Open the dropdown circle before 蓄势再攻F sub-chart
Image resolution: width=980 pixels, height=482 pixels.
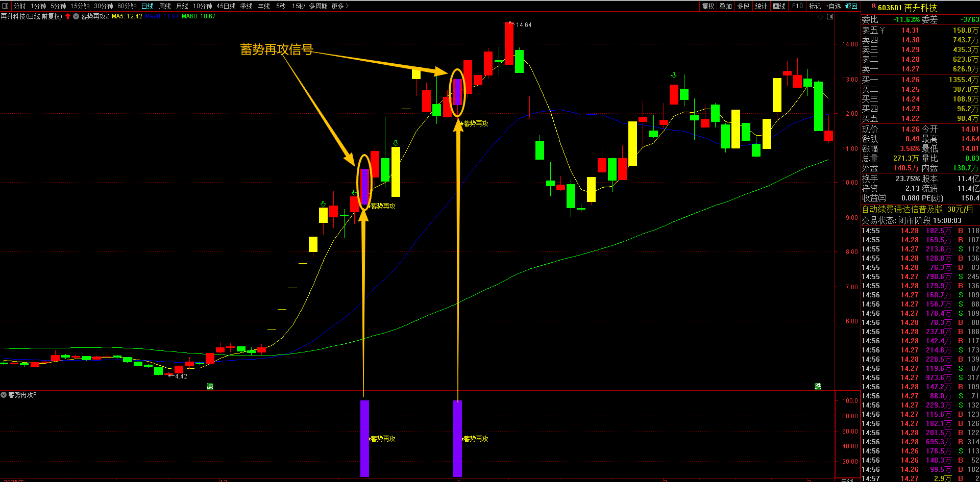pyautogui.click(x=4, y=395)
